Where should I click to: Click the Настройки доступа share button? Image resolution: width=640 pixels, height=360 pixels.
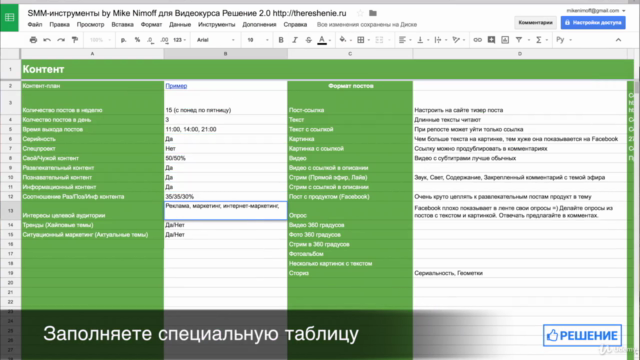593,22
